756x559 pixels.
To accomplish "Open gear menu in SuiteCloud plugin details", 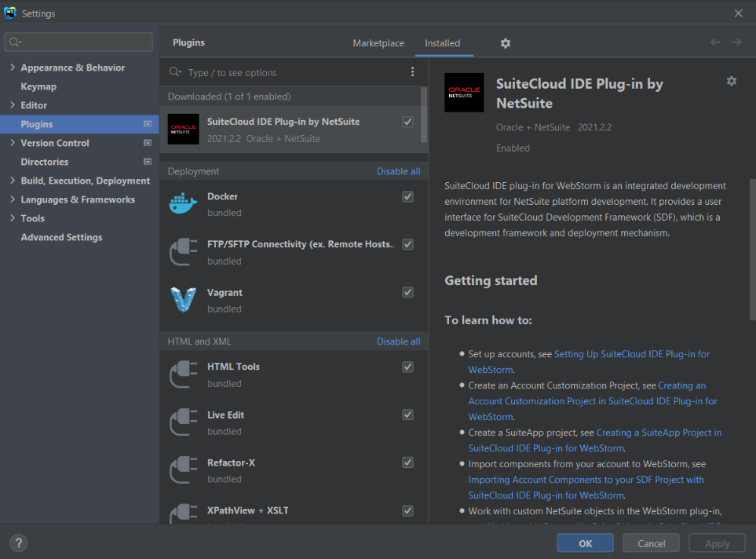I will pyautogui.click(x=732, y=81).
